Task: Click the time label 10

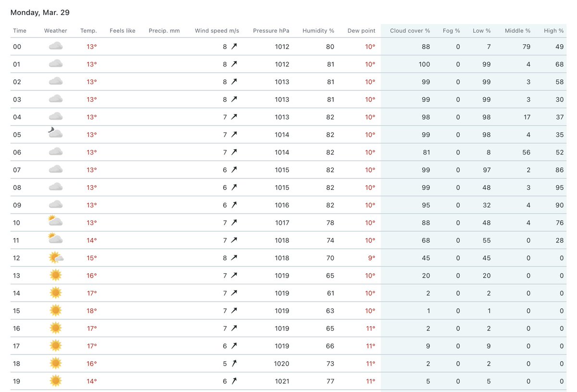Action: 17,223
